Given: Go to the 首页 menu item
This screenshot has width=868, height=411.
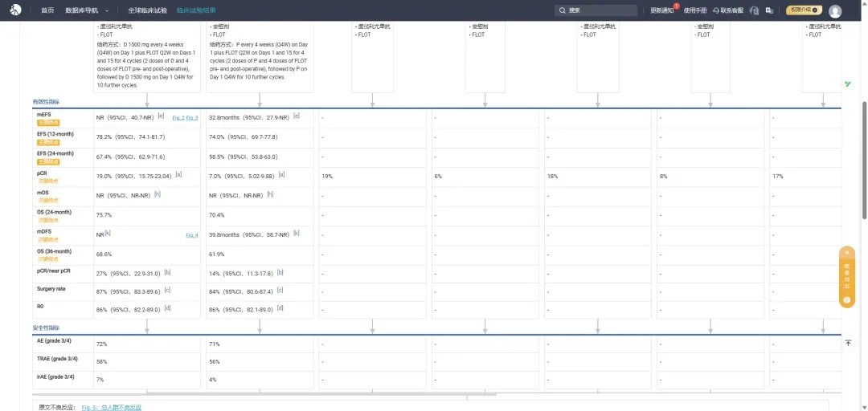Looking at the screenshot, I should 47,10.
